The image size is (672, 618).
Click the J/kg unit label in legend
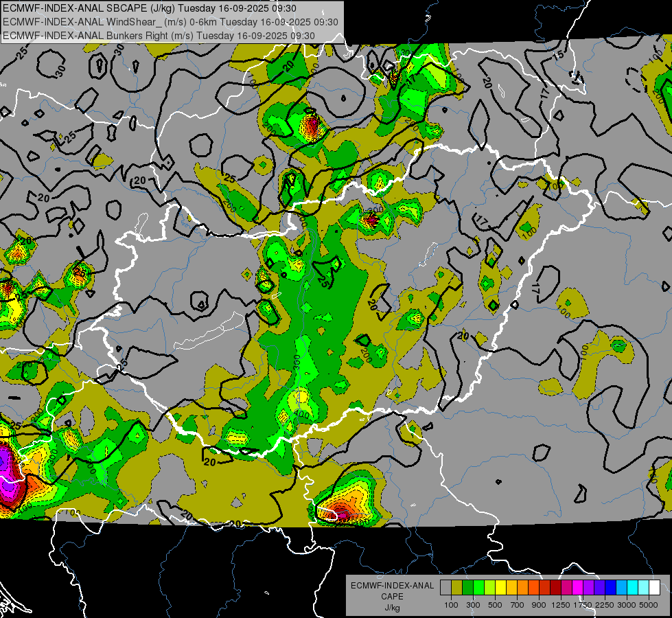[x=393, y=608]
